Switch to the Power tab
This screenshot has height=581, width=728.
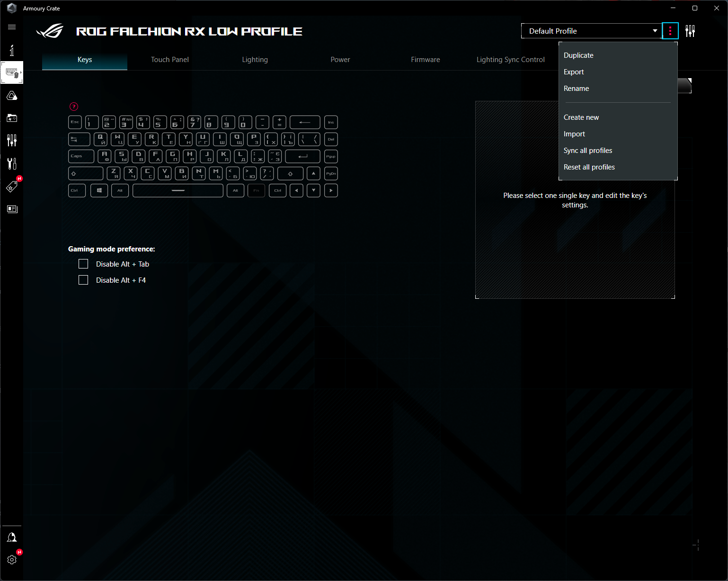340,60
